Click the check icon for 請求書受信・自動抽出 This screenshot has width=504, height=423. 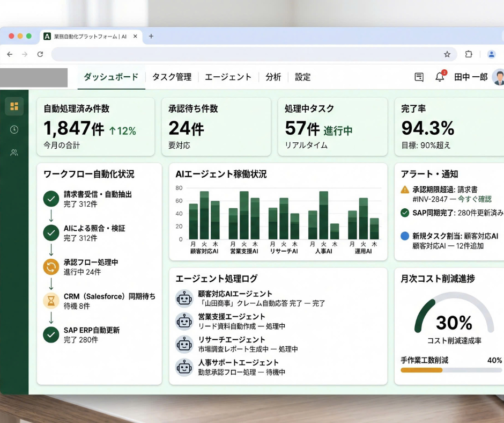(51, 199)
